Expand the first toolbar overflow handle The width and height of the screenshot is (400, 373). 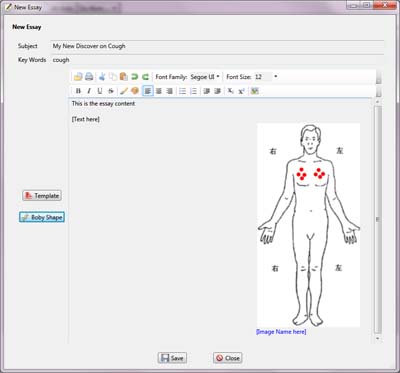point(378,78)
